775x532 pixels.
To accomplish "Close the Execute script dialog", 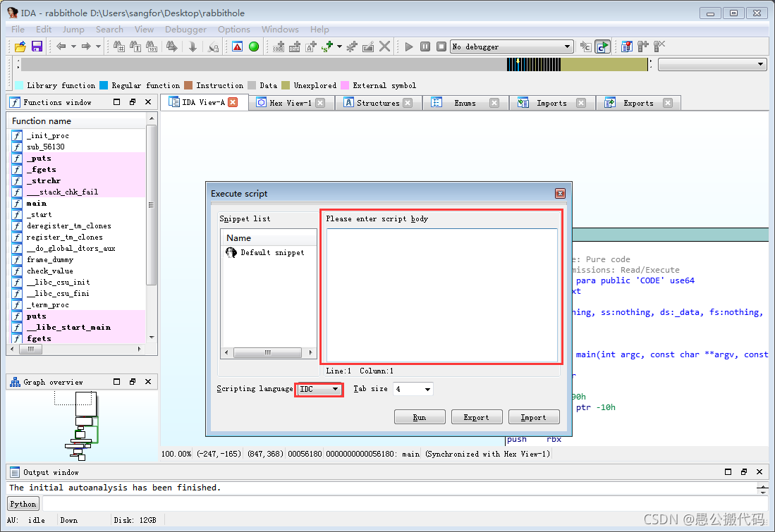I will pyautogui.click(x=560, y=194).
